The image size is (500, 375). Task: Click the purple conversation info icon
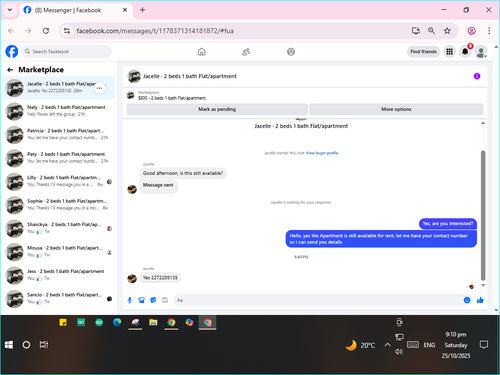tap(477, 76)
